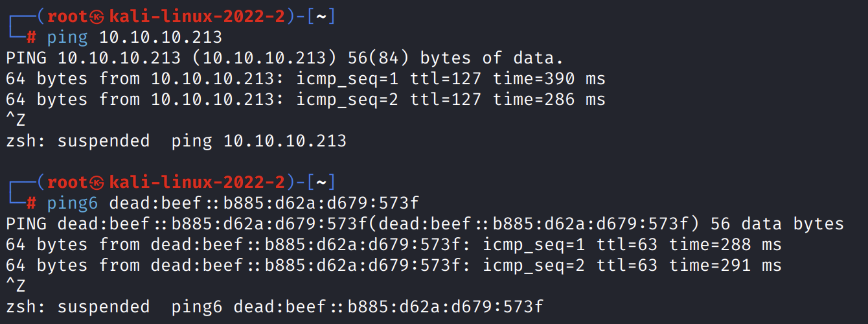This screenshot has height=324, width=868.
Task: Click "time=291 ms" in the ping6 output
Action: pyautogui.click(x=725, y=265)
